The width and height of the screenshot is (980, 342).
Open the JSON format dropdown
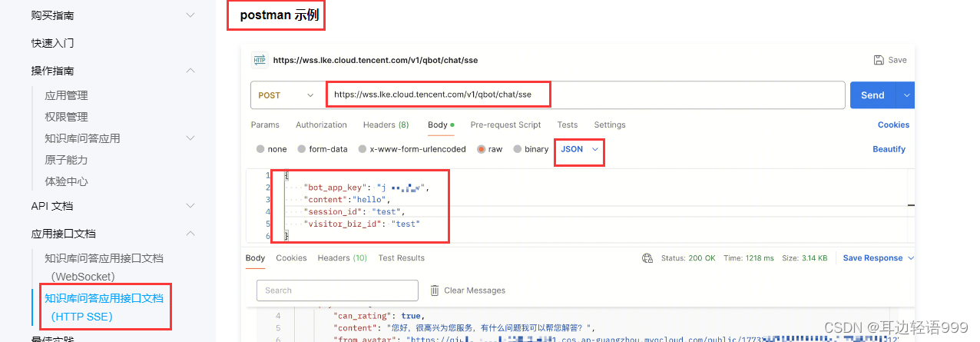(x=580, y=149)
